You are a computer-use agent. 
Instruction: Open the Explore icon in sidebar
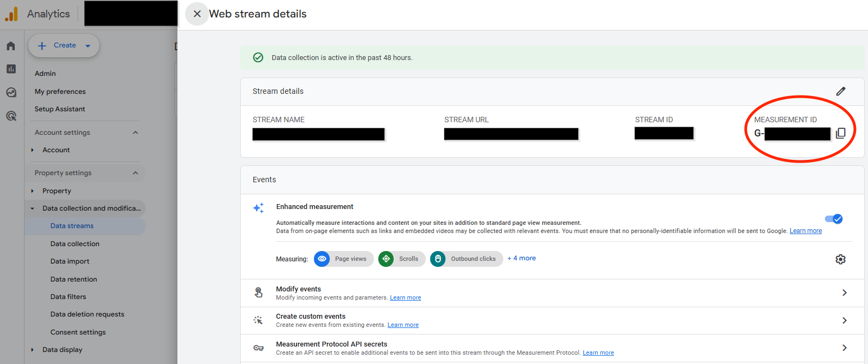click(11, 92)
